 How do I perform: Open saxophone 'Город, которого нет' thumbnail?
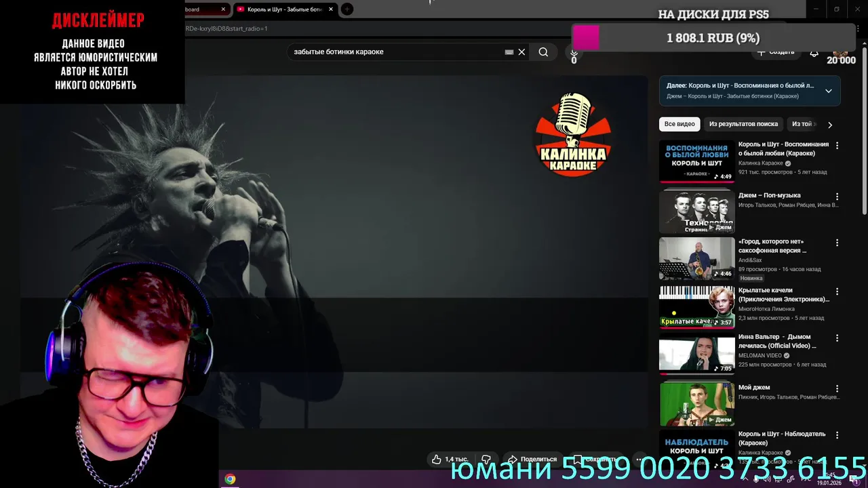pos(696,258)
